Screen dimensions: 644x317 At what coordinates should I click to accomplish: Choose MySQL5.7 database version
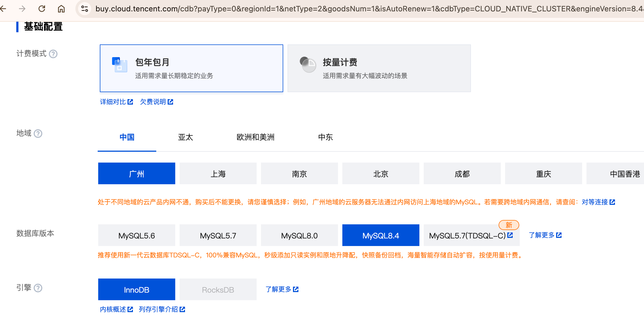[218, 235]
